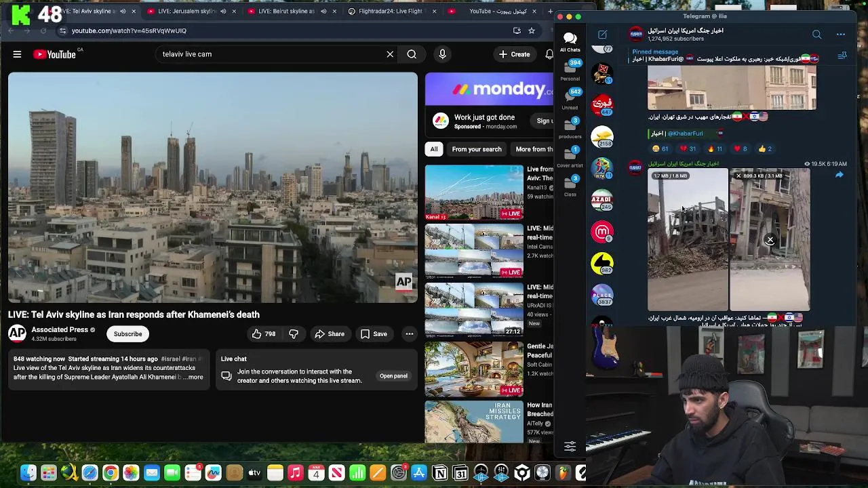The height and width of the screenshot is (488, 868).
Task: Open the Personal folder in Telegram
Action: tap(570, 70)
